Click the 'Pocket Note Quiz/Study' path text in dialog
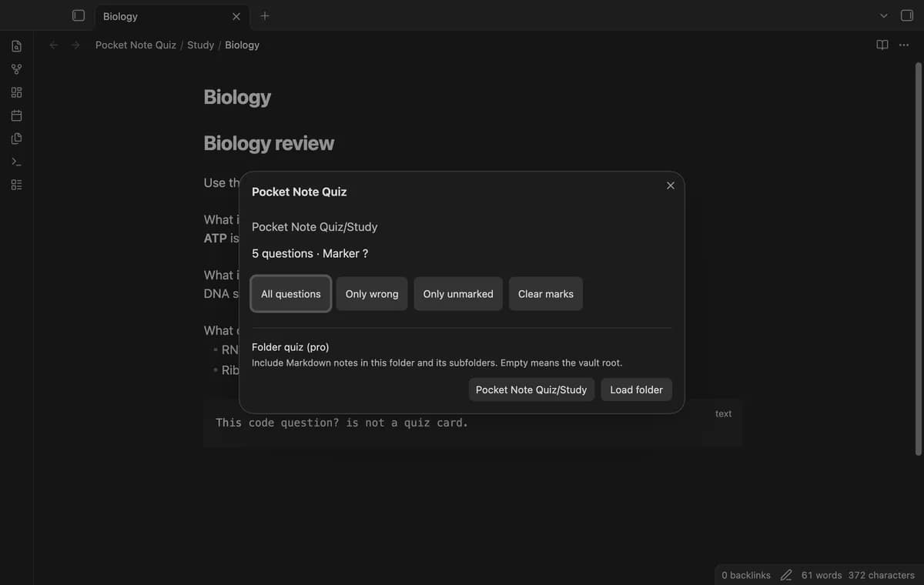The width and height of the screenshot is (924, 585). tap(314, 227)
